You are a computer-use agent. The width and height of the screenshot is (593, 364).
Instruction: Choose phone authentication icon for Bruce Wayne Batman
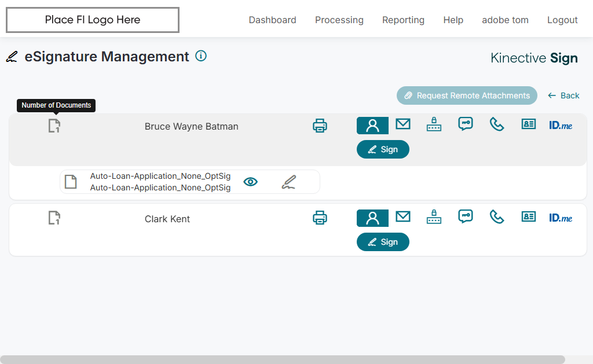(497, 124)
